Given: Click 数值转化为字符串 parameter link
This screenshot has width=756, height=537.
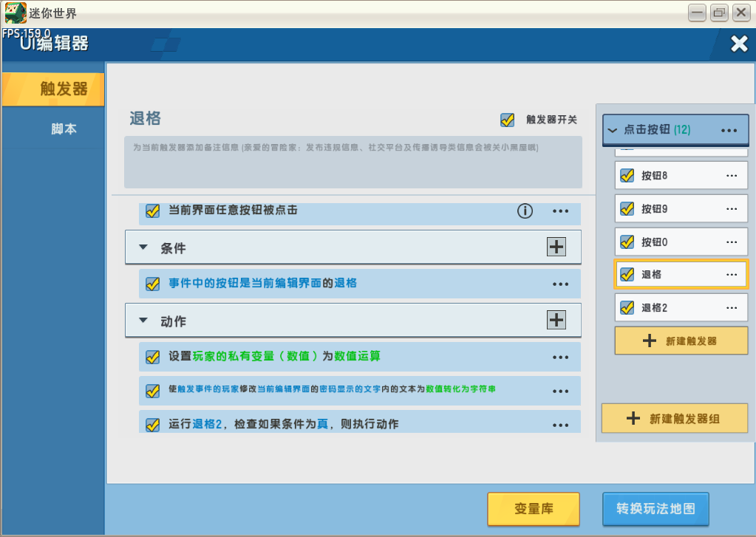Looking at the screenshot, I should tap(460, 389).
